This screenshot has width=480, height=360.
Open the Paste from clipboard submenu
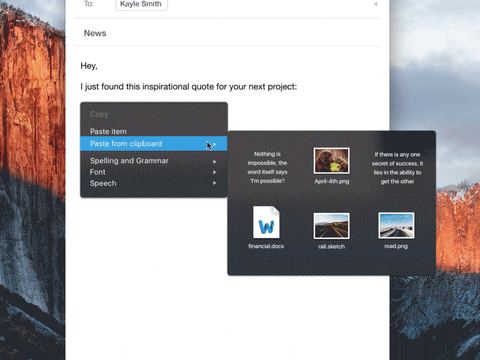click(154, 144)
